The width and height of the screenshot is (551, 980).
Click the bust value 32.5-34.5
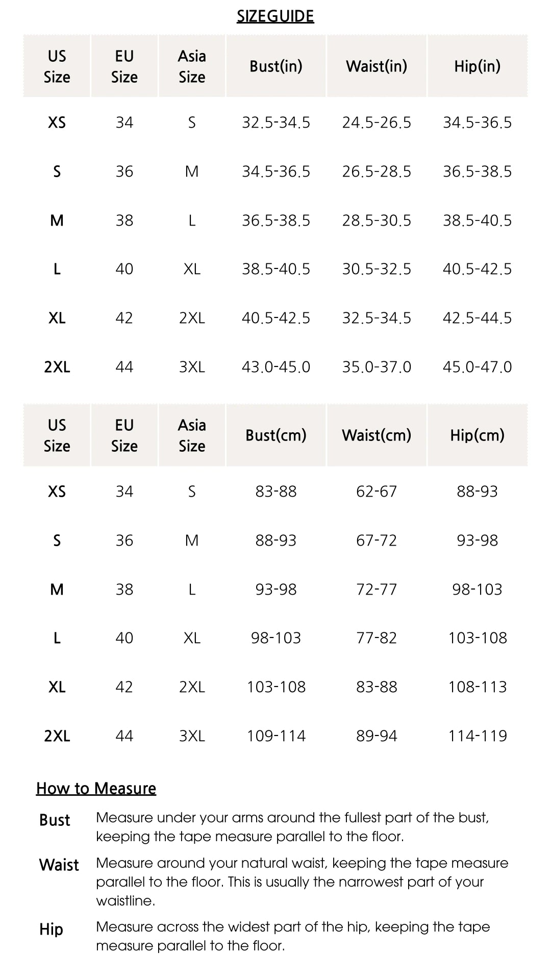coord(276,122)
